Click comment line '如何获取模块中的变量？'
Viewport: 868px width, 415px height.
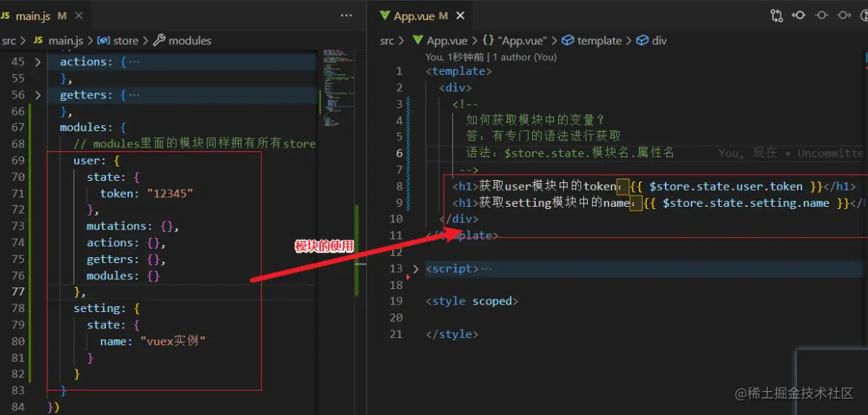click(535, 120)
